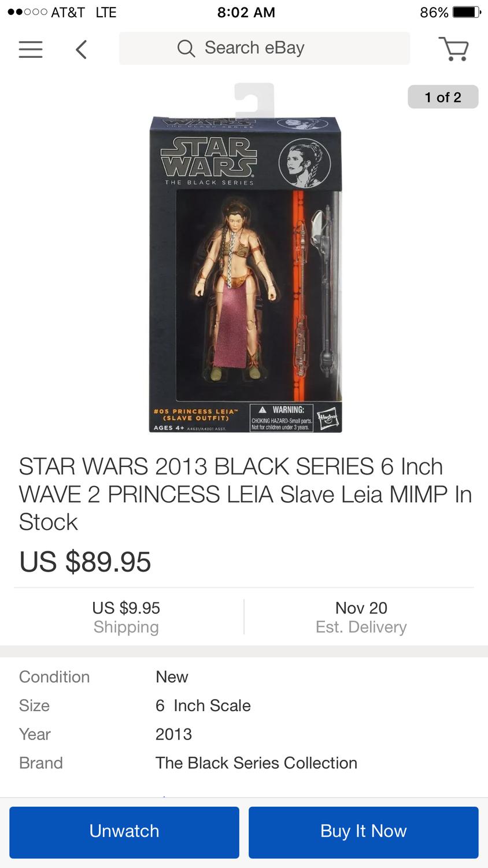View US $9.95 shipping details
Screen dimensions: 488x868
tap(126, 617)
